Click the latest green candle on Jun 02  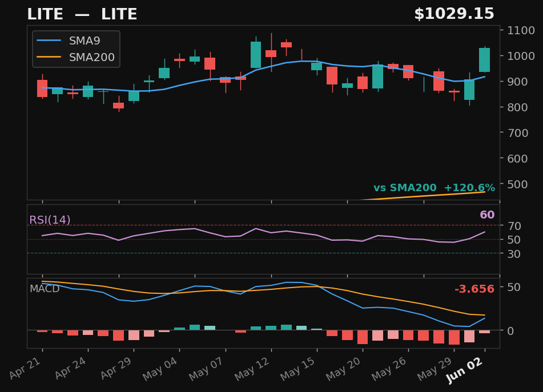(x=485, y=60)
